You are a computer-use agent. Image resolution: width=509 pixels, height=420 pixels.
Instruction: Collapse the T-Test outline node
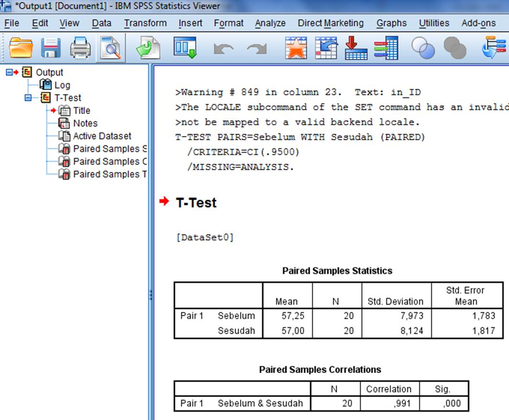click(x=28, y=97)
